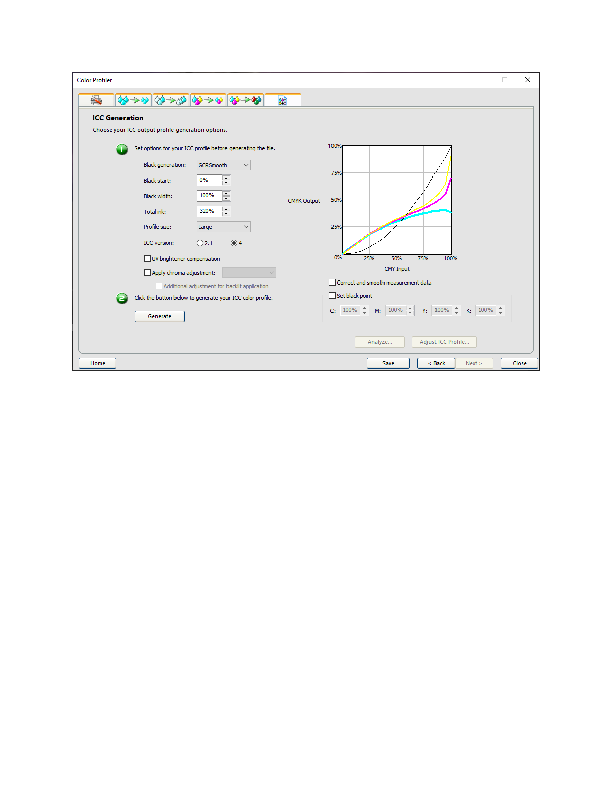Open the last tab with chart icon
The height and width of the screenshot is (792, 612).
283,100
